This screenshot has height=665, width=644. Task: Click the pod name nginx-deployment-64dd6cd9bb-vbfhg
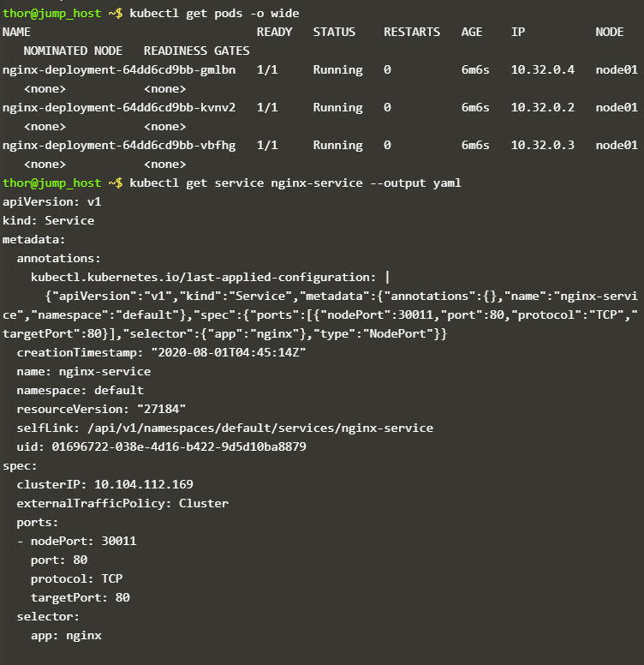tap(119, 145)
